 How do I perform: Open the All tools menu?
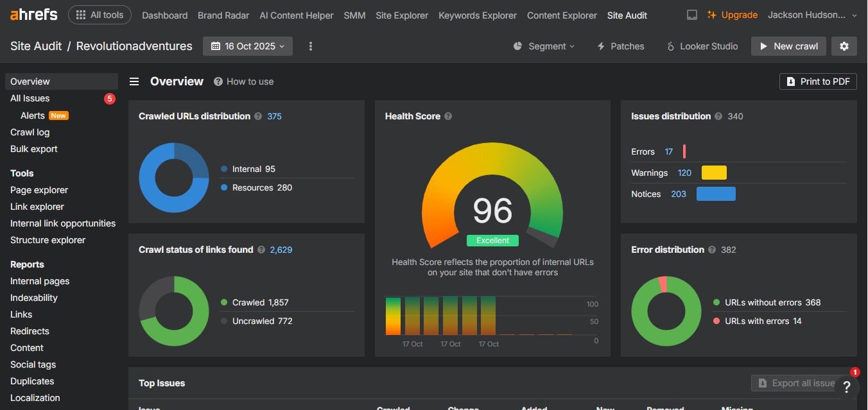coord(100,15)
